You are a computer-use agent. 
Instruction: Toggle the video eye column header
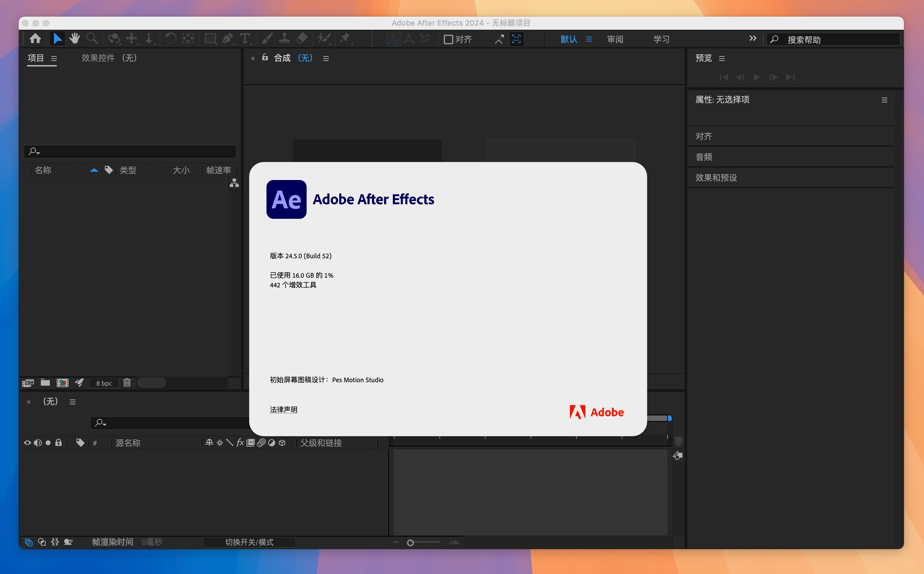tap(27, 443)
